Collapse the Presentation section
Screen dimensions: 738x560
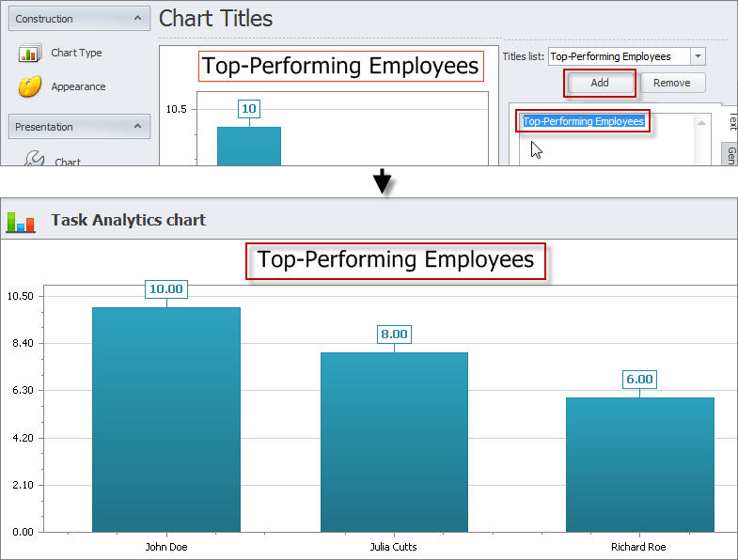138,127
